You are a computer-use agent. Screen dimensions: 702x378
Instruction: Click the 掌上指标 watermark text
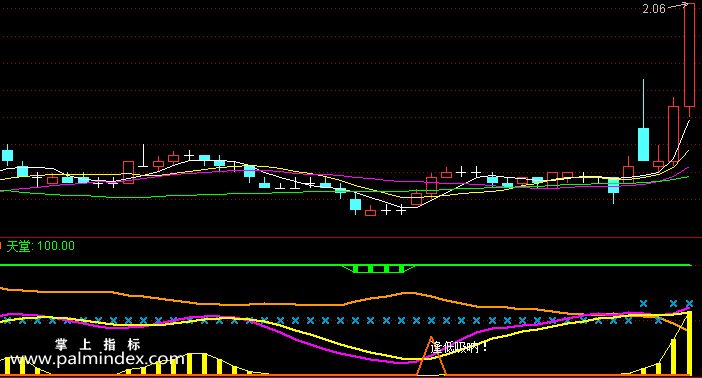98,344
